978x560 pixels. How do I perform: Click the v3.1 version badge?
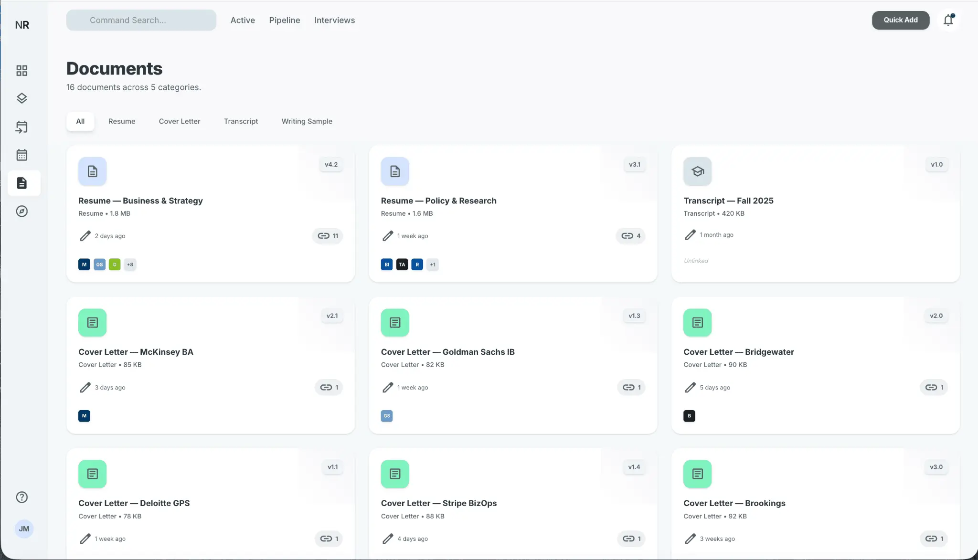[635, 165]
